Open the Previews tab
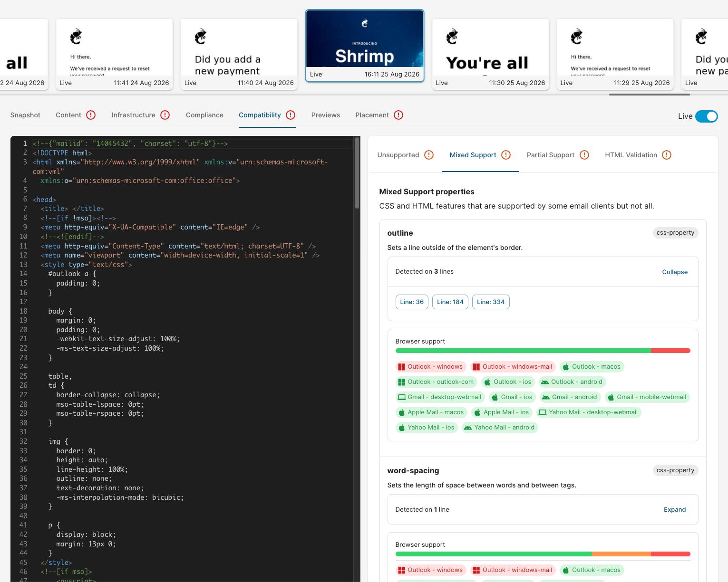Screen dimensions: 728x582 click(x=326, y=115)
